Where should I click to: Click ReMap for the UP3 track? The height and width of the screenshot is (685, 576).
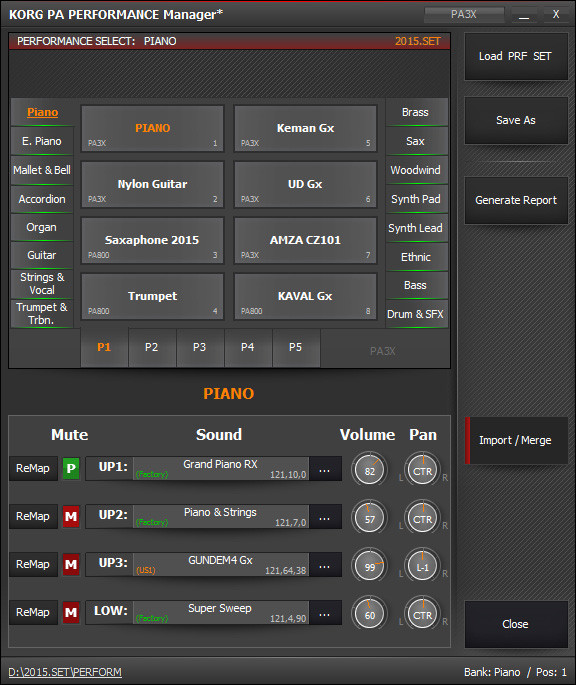33,565
